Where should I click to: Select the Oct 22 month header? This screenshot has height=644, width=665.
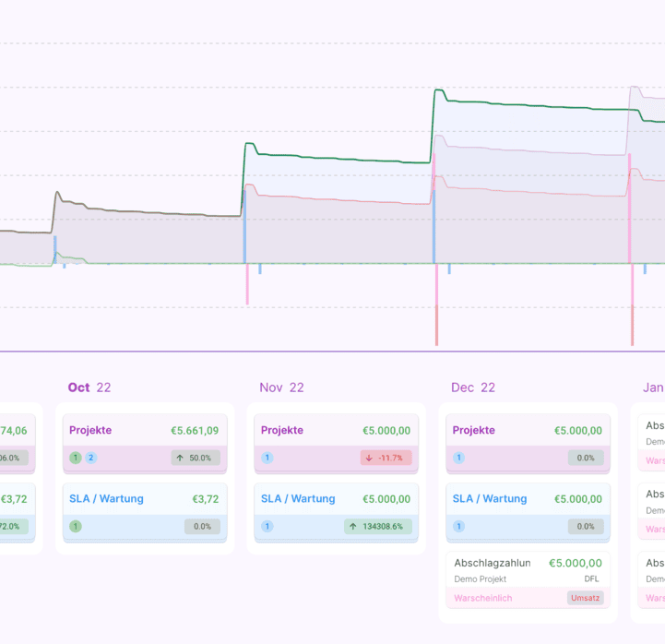89,388
